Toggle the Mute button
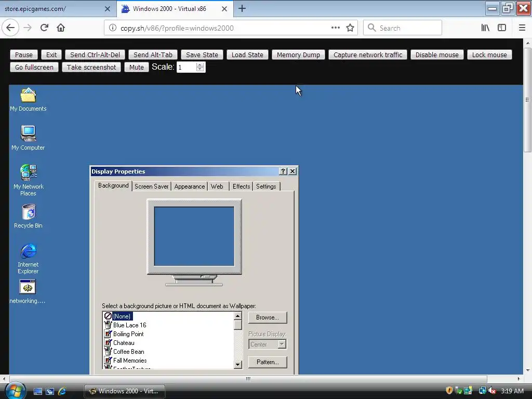Image resolution: width=532 pixels, height=399 pixels. 137,67
